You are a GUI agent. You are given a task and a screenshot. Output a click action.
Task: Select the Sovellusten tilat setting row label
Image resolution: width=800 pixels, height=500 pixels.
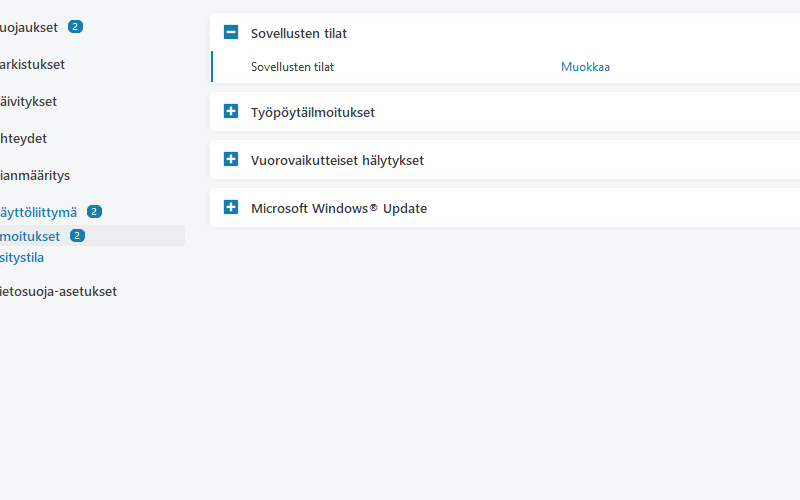pos(292,67)
